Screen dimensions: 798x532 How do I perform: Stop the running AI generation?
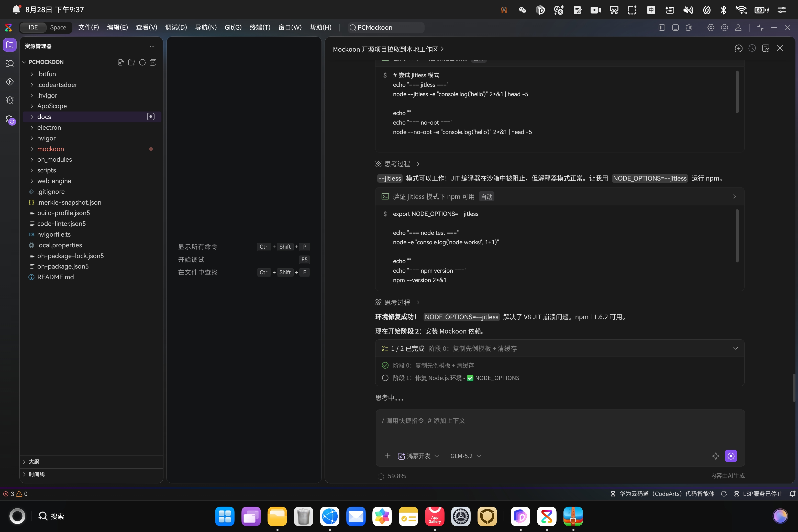(731, 456)
